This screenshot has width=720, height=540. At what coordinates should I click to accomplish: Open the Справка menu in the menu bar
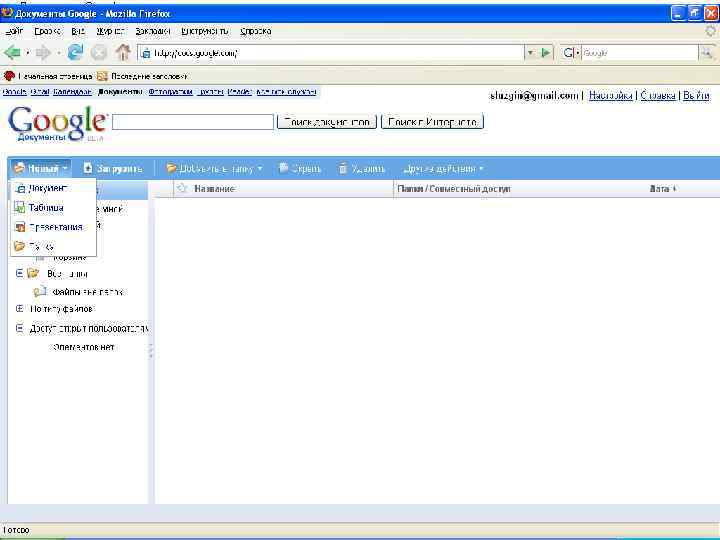pyautogui.click(x=256, y=31)
